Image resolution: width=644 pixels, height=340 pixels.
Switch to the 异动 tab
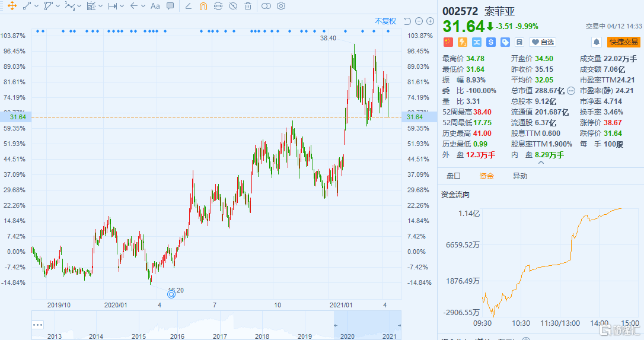click(520, 176)
